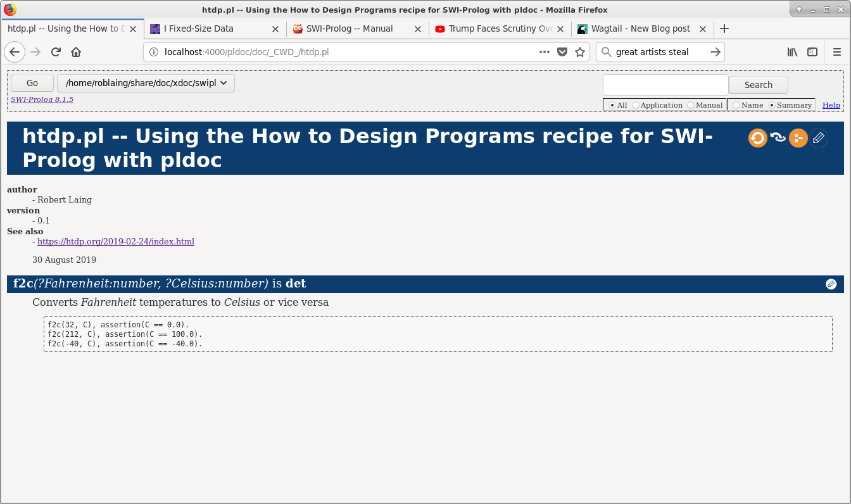Open the /home/roblaing/share/doc directory dropdown
The width and height of the screenshot is (851, 504).
click(x=146, y=83)
